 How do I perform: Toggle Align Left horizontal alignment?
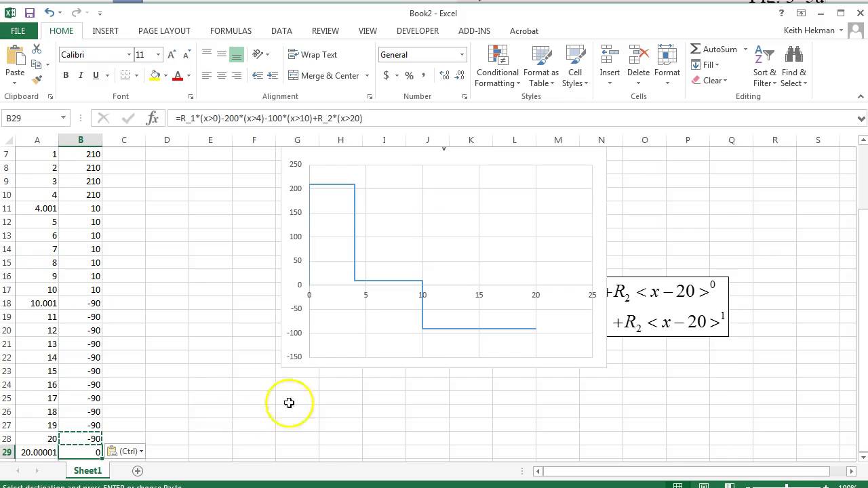point(207,75)
